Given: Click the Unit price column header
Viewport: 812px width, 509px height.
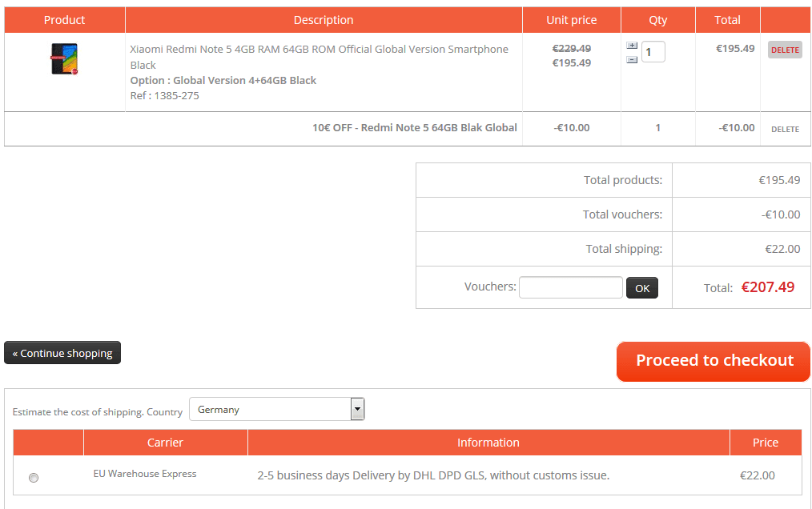Looking at the screenshot, I should tap(571, 20).
